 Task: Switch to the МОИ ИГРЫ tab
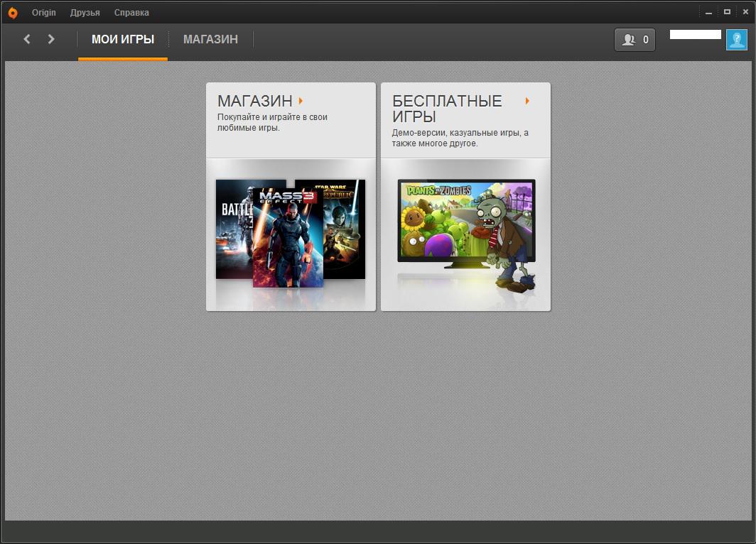tap(123, 39)
